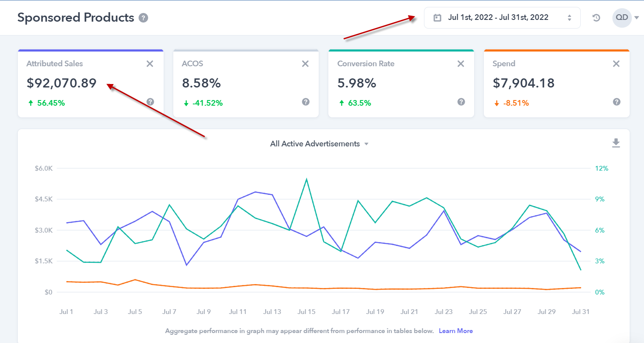Close the Conversion Rate metric card

coord(461,64)
